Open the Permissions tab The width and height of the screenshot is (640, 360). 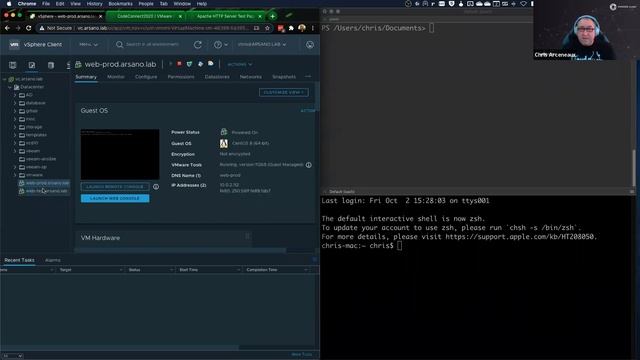click(181, 77)
